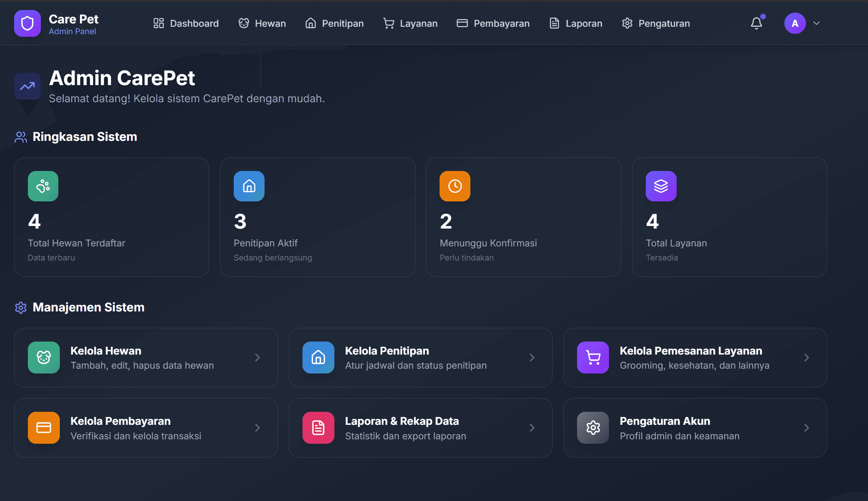Click the chevron on Laporan & Rekap Data
Screen dimensions: 868x501
pyautogui.click(x=532, y=428)
